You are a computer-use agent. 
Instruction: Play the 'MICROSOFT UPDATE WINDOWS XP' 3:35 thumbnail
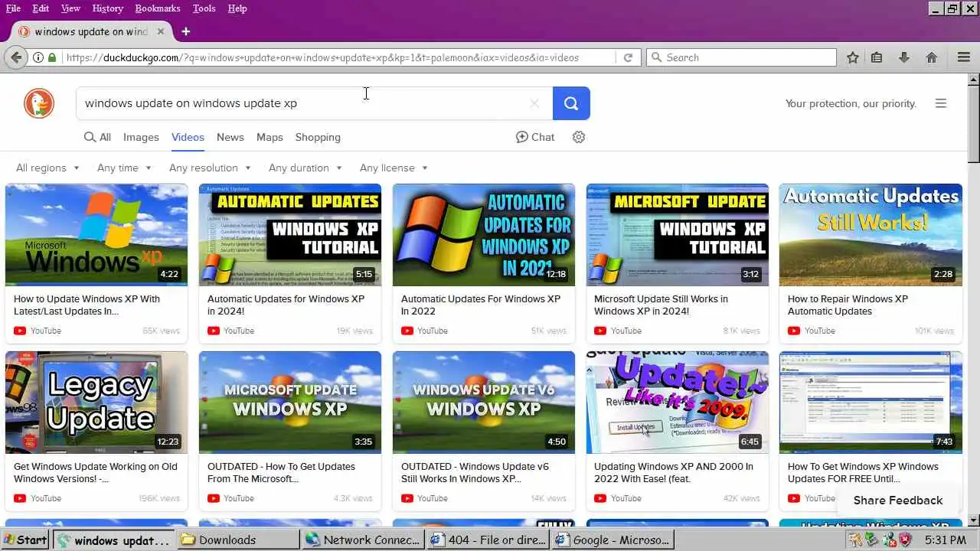pyautogui.click(x=290, y=403)
